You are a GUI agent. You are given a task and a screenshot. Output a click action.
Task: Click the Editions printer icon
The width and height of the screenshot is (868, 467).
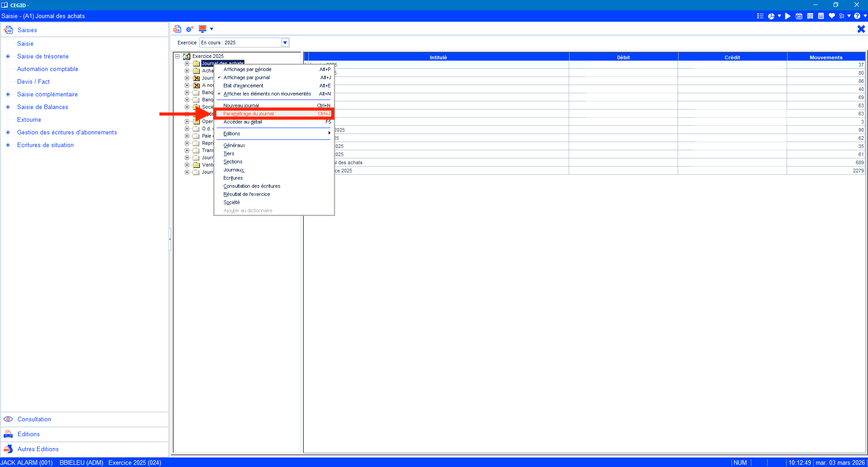[x=8, y=434]
